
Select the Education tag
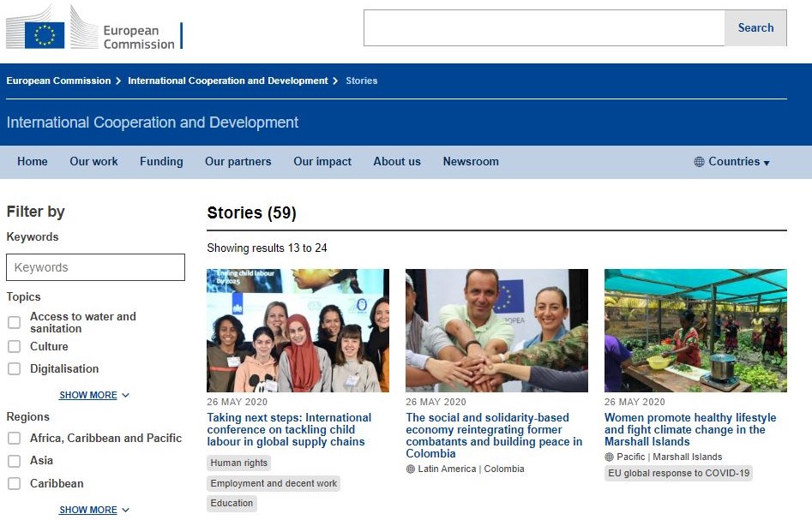click(x=232, y=504)
